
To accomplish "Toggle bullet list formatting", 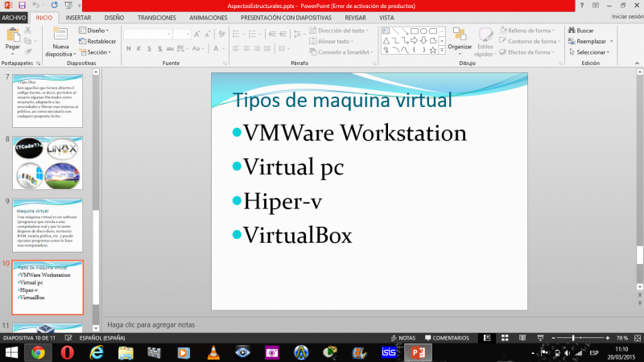I will pyautogui.click(x=236, y=34).
